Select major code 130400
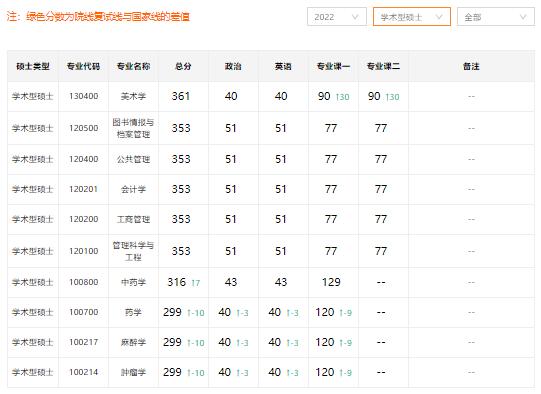 point(83,96)
